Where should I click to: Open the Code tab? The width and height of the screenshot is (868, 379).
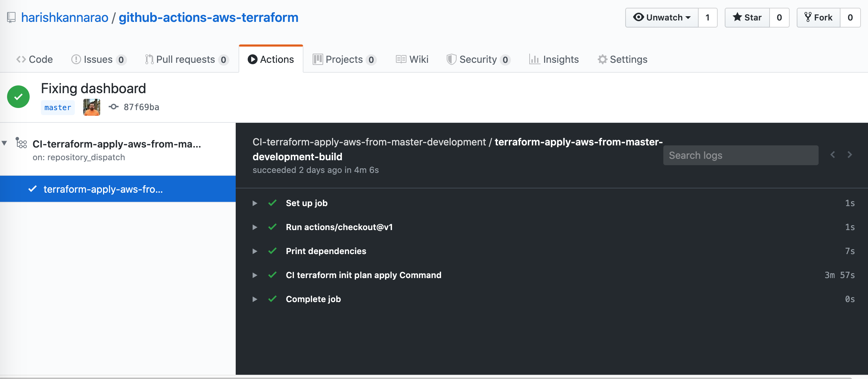35,59
